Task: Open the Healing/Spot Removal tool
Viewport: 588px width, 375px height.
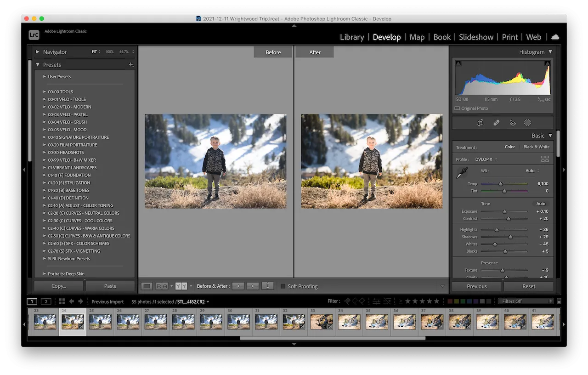Action: [x=497, y=123]
